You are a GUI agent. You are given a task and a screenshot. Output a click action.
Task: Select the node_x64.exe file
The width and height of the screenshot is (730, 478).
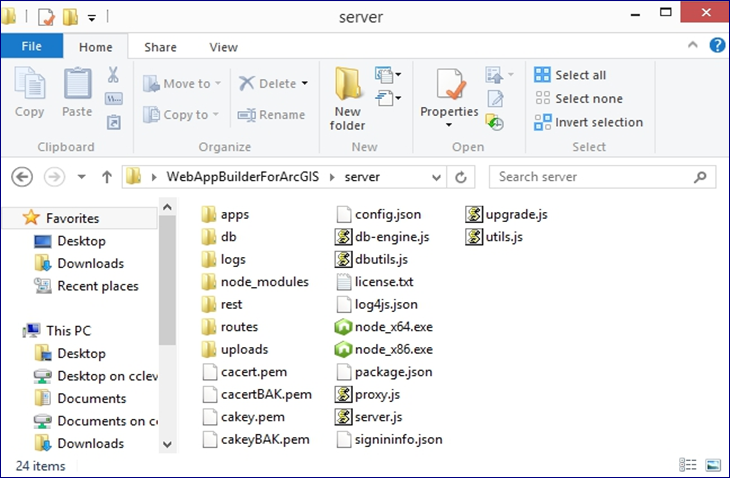point(384,327)
